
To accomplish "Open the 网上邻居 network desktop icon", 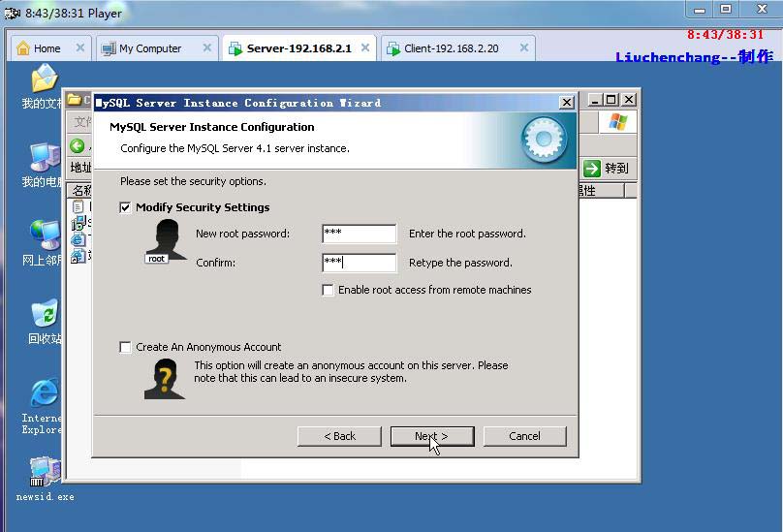I will point(45,235).
